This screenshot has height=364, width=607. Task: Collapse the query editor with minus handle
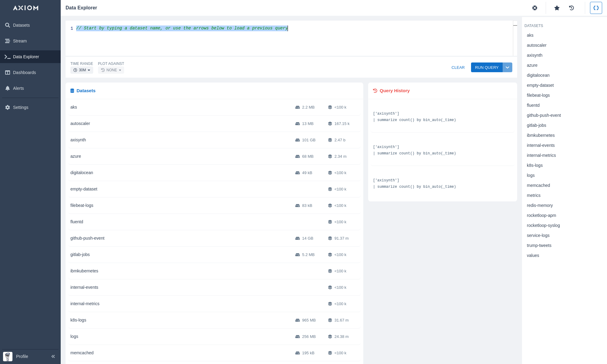coord(515,25)
